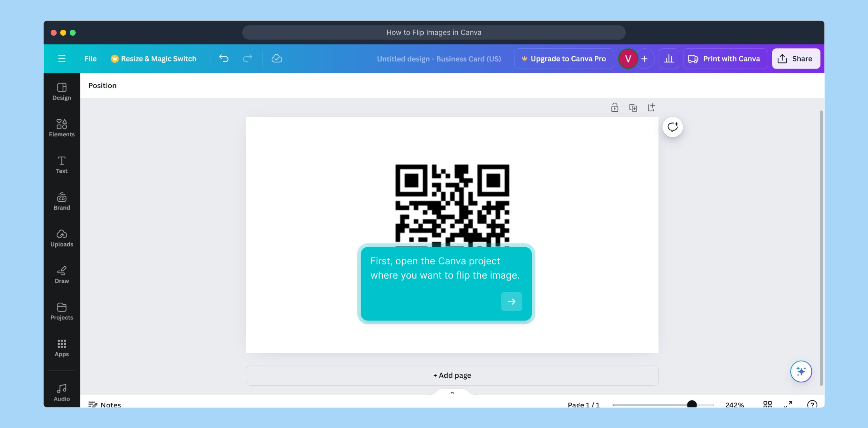Click the zoom level slider handle
The height and width of the screenshot is (428, 868).
pos(692,404)
